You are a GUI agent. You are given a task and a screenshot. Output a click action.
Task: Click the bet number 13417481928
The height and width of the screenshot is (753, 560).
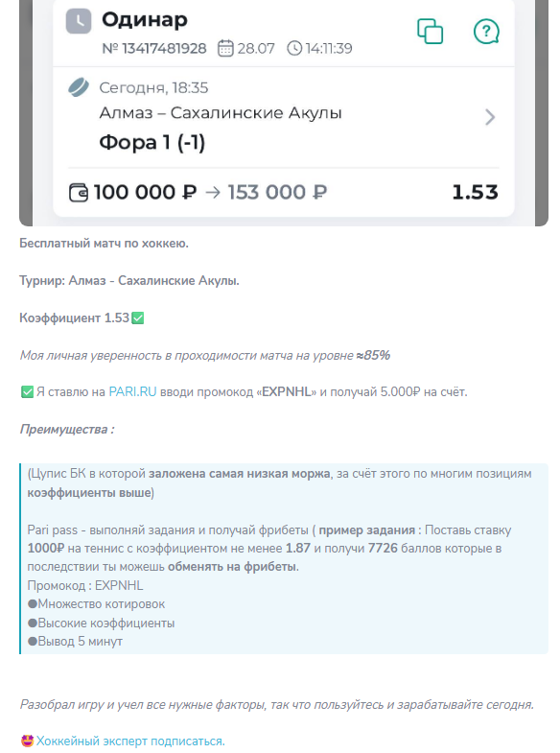point(154,48)
